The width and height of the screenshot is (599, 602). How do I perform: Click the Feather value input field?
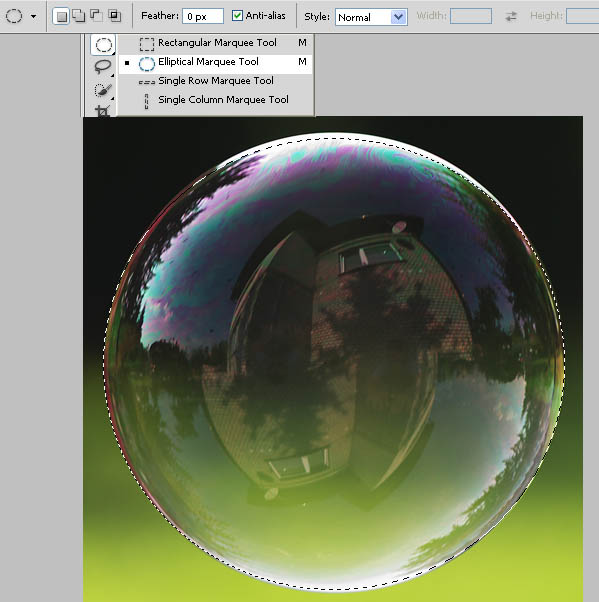(x=203, y=17)
